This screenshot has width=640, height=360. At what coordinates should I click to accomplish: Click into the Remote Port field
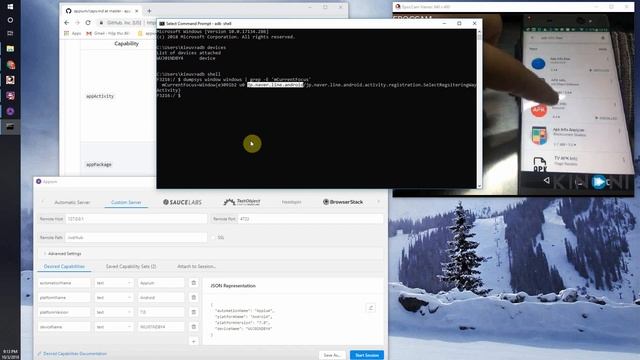(311, 219)
